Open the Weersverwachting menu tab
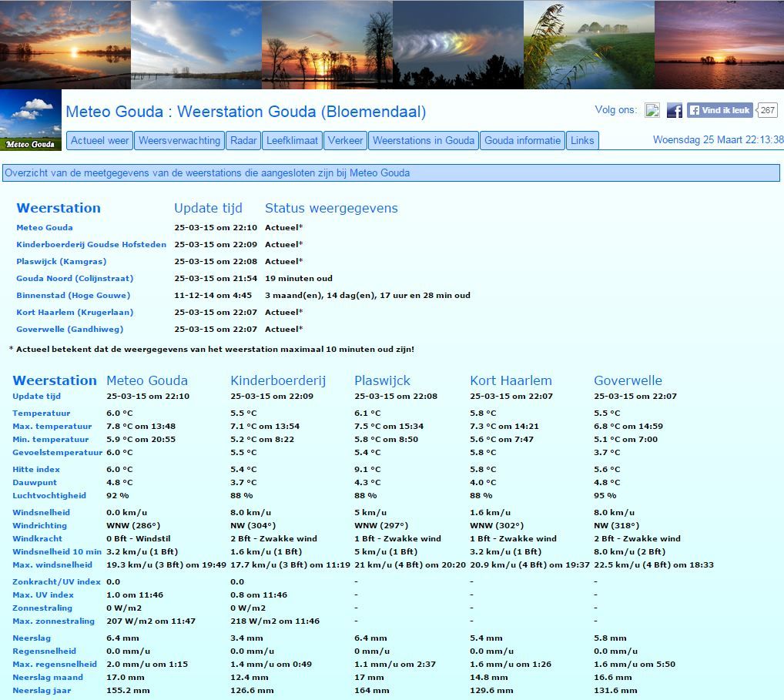Image resolution: width=784 pixels, height=700 pixels. 179,140
